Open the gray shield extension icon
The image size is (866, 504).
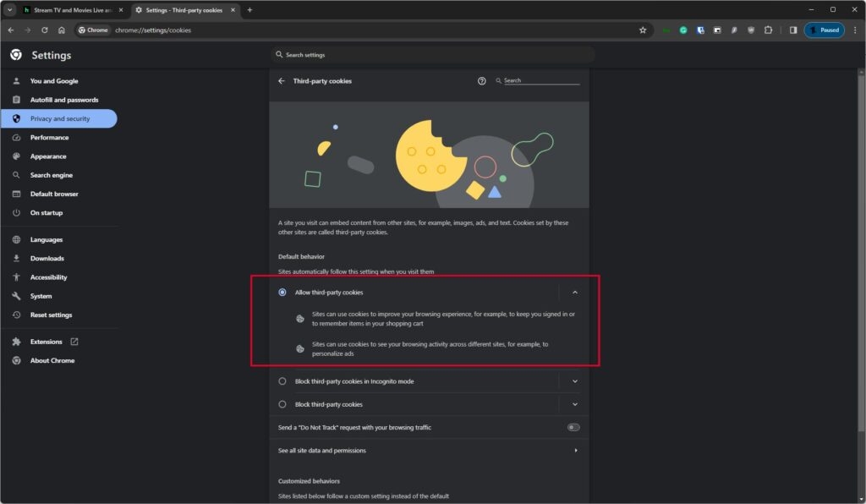pos(751,30)
